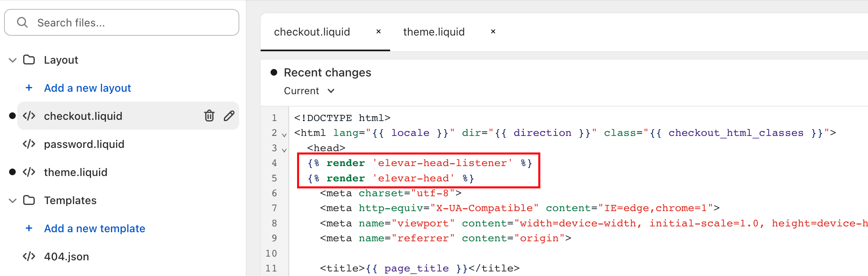Click the plus icon beside Add a new layout

[x=29, y=88]
